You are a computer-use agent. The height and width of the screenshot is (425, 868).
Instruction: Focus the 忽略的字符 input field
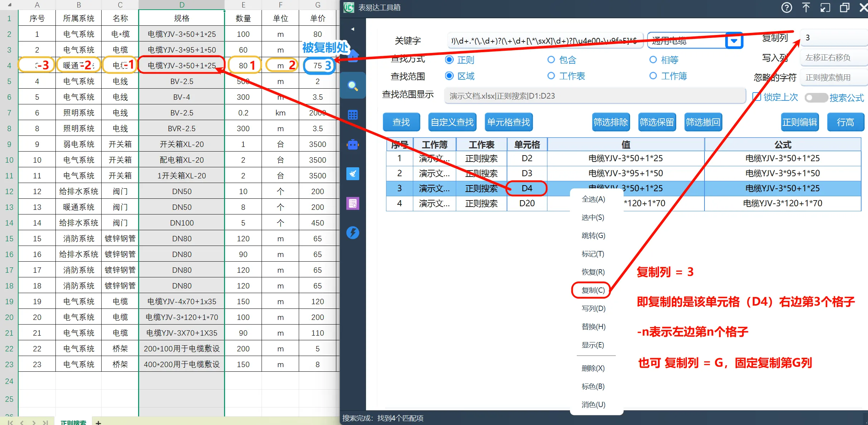[x=833, y=78]
